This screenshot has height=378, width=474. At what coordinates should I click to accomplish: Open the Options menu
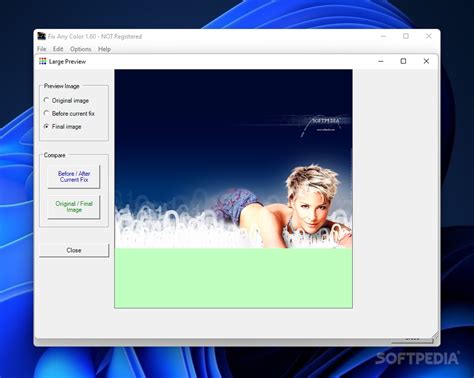(81, 49)
